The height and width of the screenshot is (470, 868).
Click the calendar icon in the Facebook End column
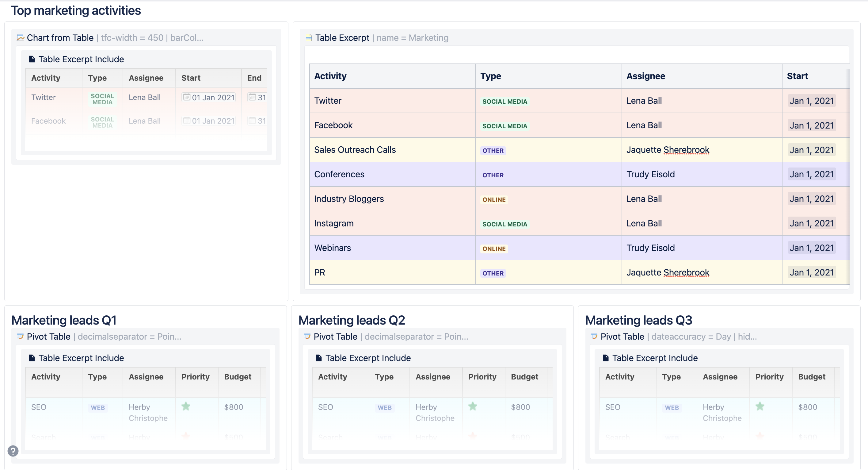[252, 121]
